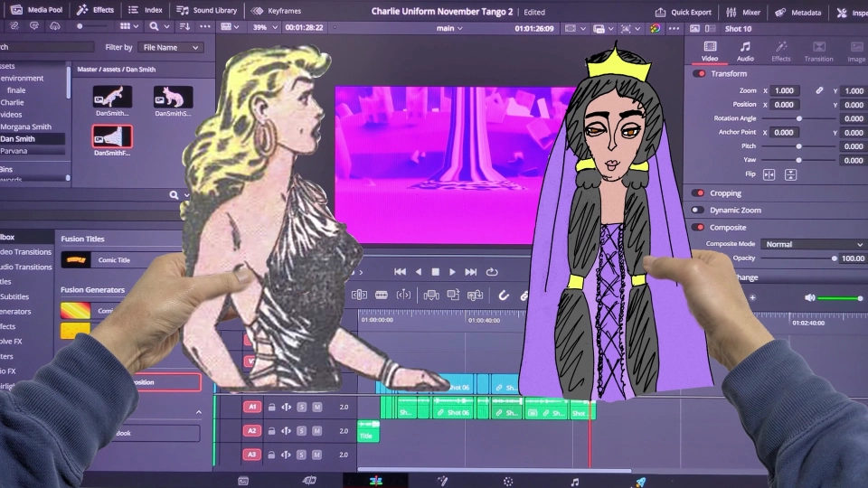Switch to the Edit page icon
The height and width of the screenshot is (488, 868).
pos(375,481)
